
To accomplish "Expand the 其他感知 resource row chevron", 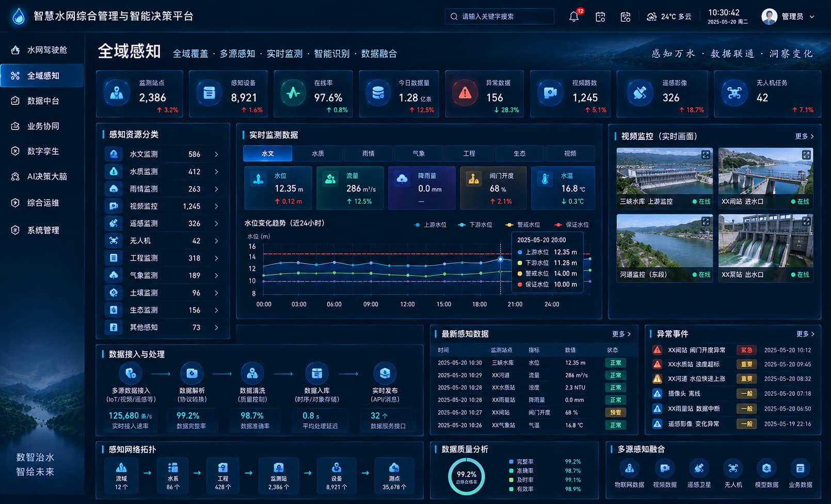I will pyautogui.click(x=216, y=328).
